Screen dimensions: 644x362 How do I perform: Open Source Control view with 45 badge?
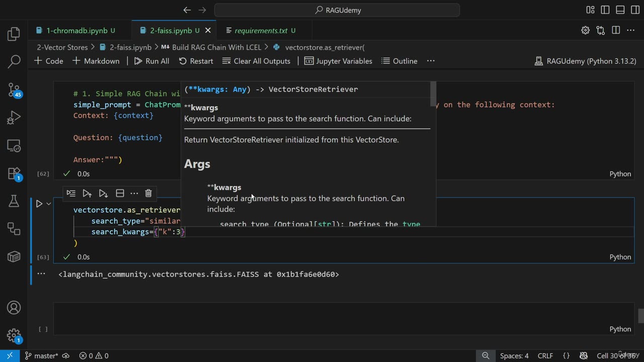[x=14, y=90]
